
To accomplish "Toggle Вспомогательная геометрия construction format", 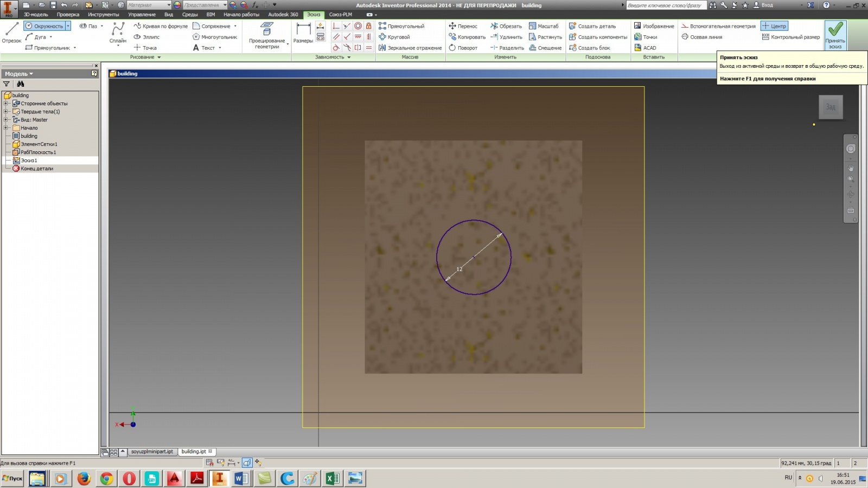I will (718, 26).
